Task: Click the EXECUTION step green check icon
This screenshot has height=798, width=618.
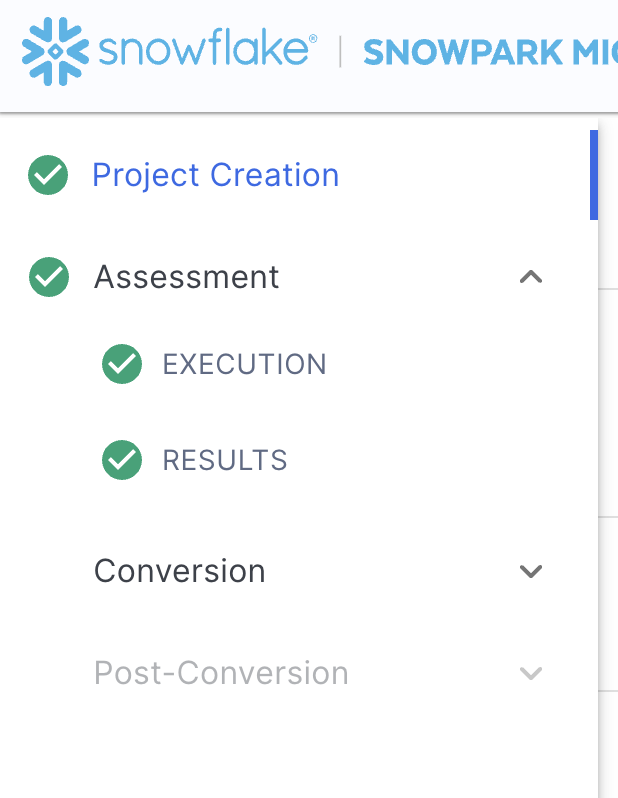Action: 122,364
